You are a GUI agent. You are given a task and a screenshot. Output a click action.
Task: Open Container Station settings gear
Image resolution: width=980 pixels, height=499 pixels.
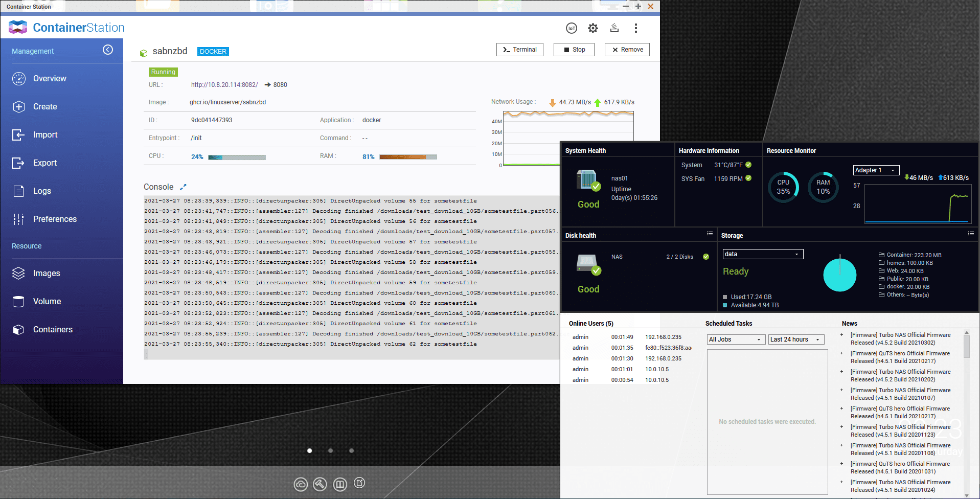tap(593, 28)
